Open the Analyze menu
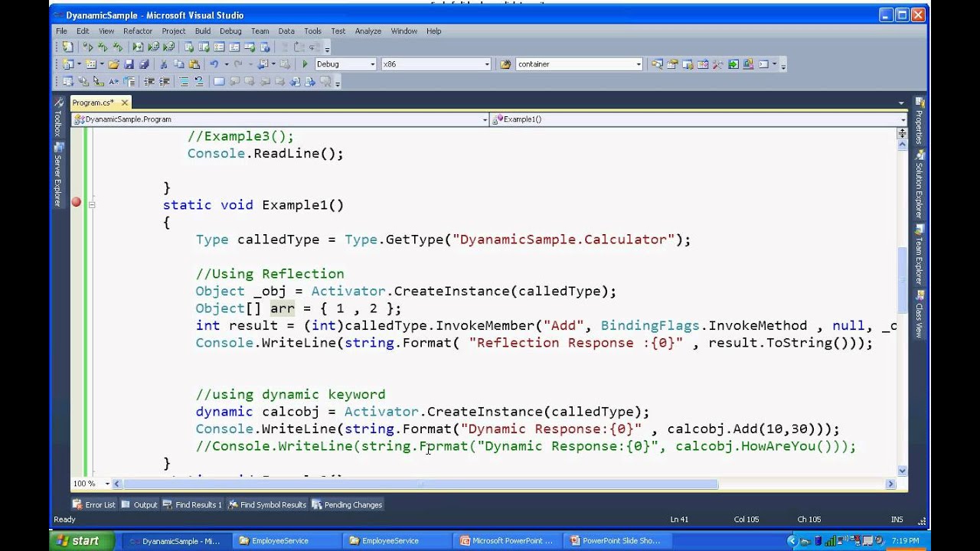Viewport: 980px width, 551px height. click(x=368, y=31)
